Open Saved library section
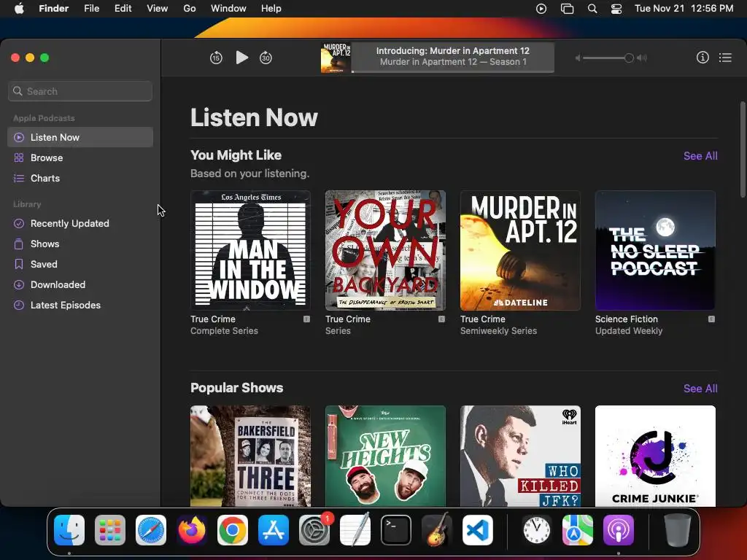The image size is (747, 560). coord(80,264)
